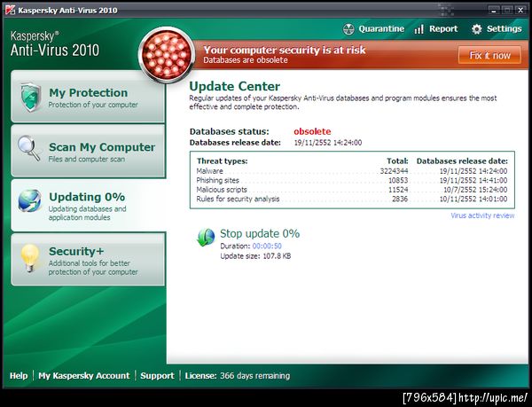Click the Settings gear icon
This screenshot has width=532, height=407.
click(x=477, y=29)
